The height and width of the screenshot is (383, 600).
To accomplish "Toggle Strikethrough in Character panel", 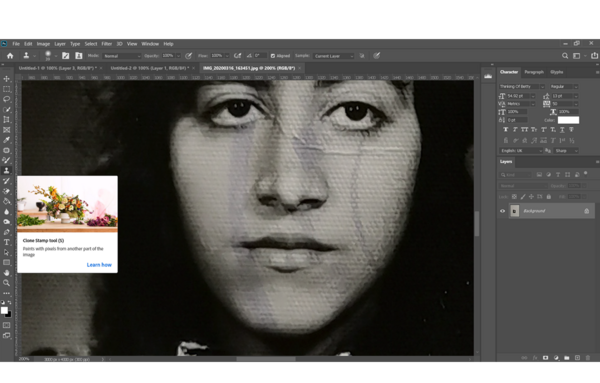I will click(571, 130).
